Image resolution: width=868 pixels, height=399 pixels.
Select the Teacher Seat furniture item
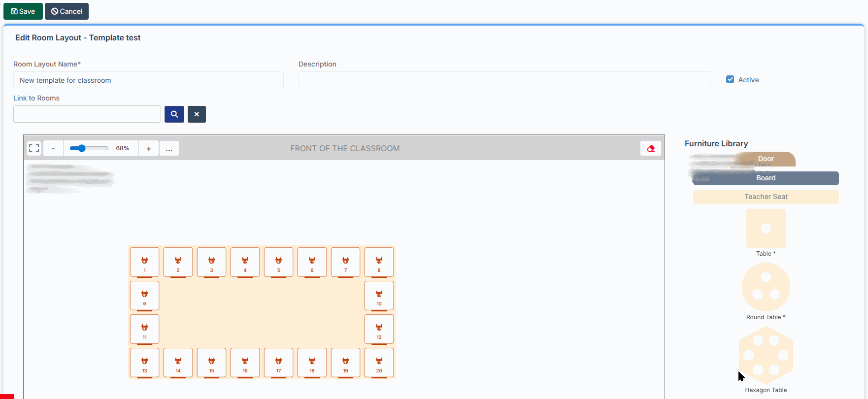[766, 197]
